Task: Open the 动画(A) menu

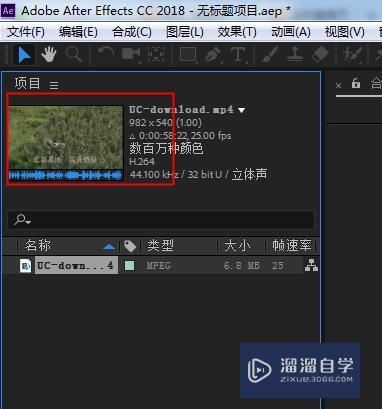Action: click(x=291, y=32)
